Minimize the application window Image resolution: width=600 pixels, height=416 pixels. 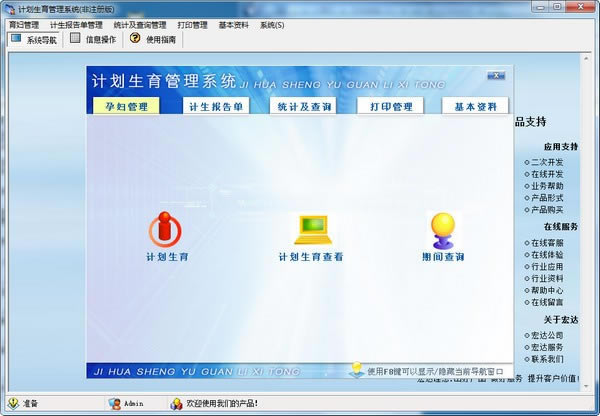pos(540,7)
